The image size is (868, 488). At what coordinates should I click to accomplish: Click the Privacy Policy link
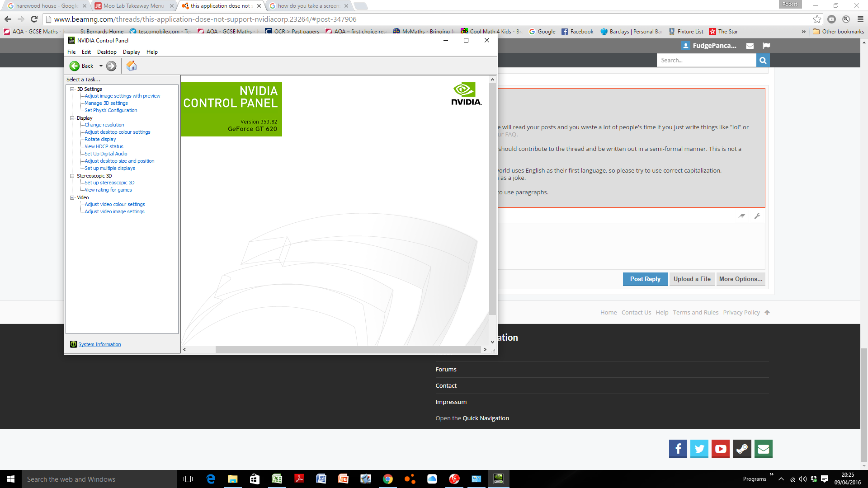coord(741,313)
